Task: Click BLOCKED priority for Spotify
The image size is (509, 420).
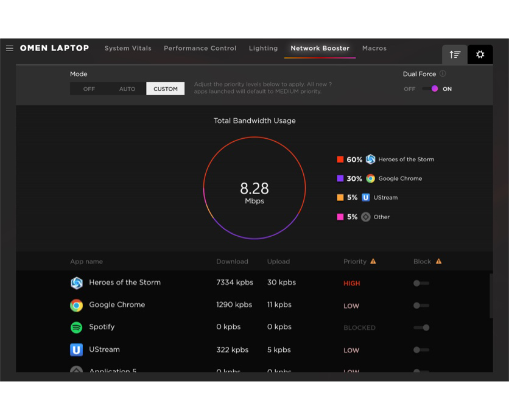Action: (359, 328)
